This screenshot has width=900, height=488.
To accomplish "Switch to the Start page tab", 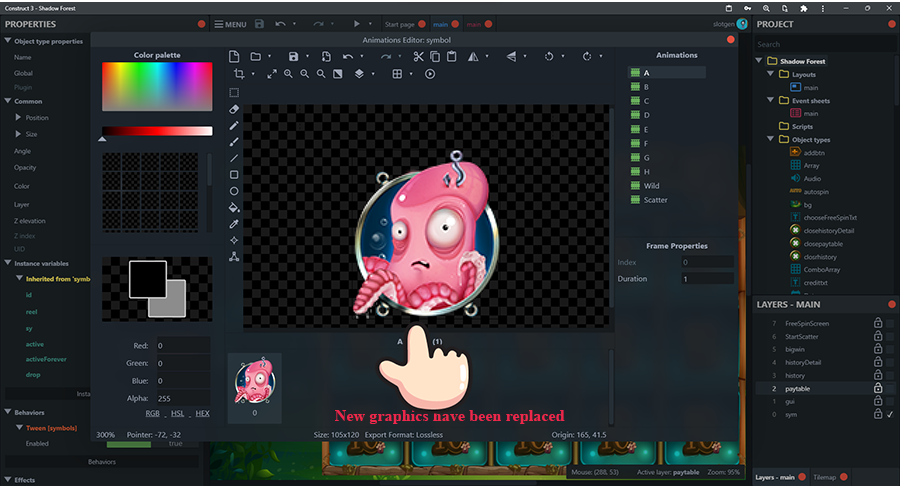I will (x=399, y=24).
